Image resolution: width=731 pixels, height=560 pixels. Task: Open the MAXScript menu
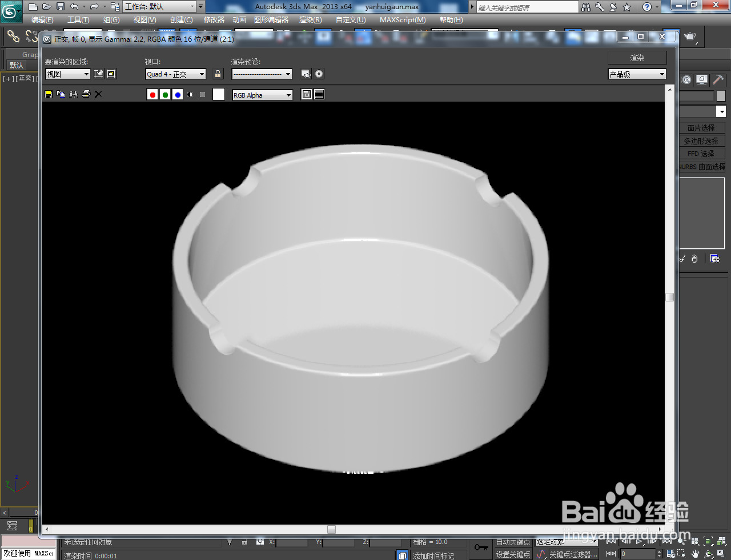pos(403,20)
